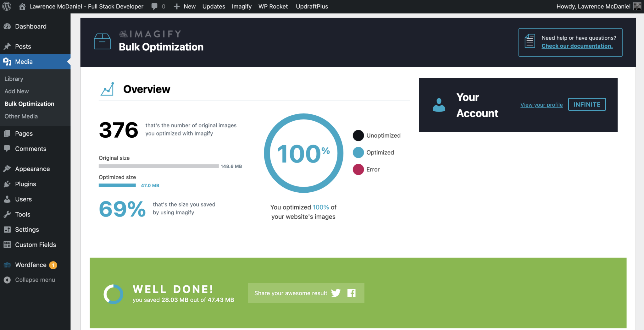Image resolution: width=644 pixels, height=330 pixels.
Task: Click the plus icon next to New
Action: point(177,6)
